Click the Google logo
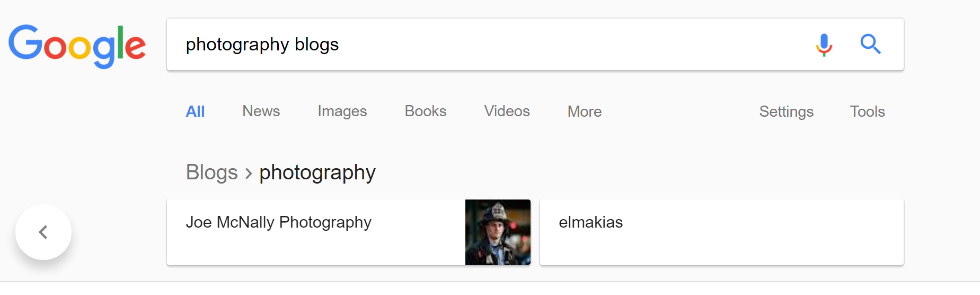Screen dimensions: 980x295 pyautogui.click(x=77, y=46)
